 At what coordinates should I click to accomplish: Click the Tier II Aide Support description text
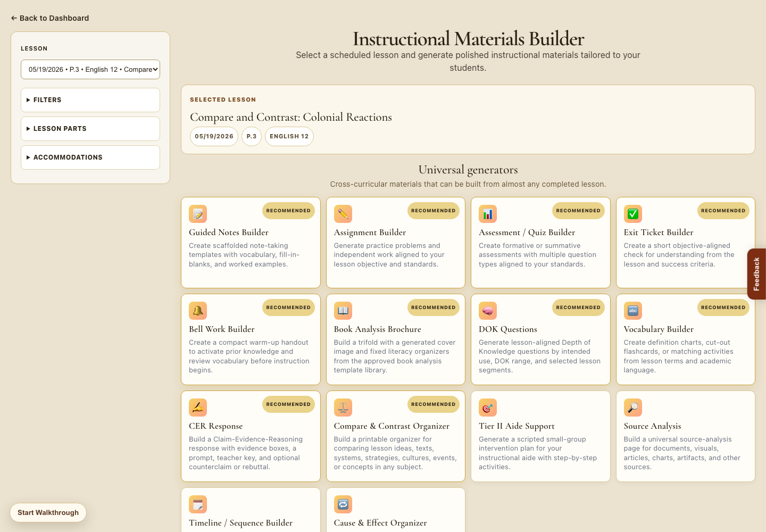pos(538,453)
